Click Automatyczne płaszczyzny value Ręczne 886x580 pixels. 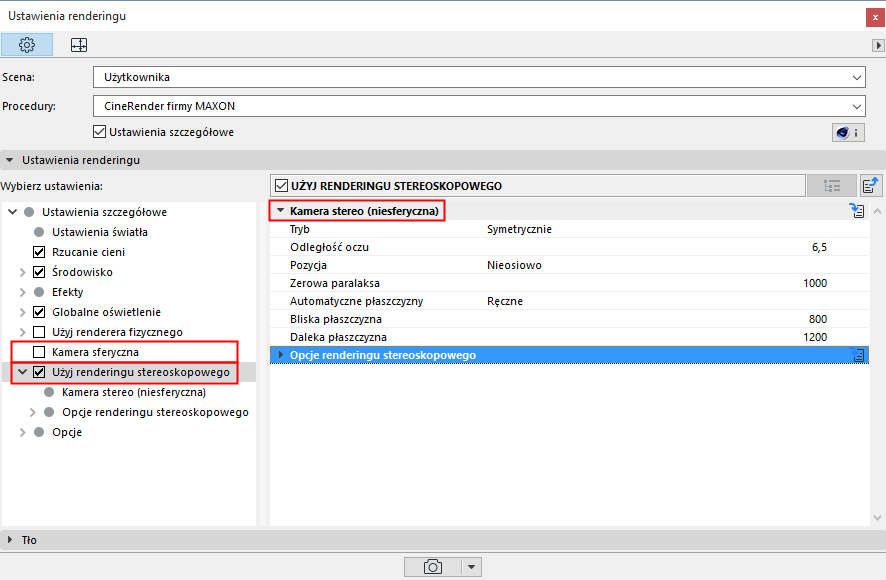505,301
